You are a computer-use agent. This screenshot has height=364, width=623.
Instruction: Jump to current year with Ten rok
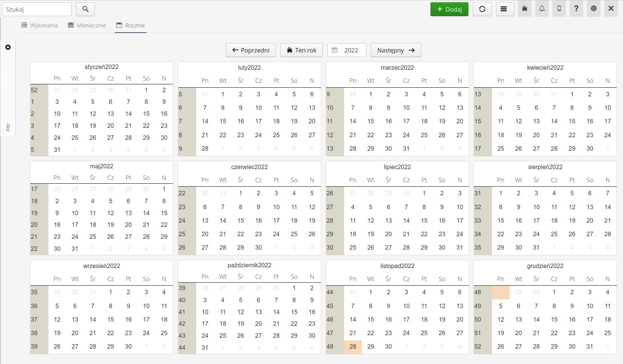(301, 50)
